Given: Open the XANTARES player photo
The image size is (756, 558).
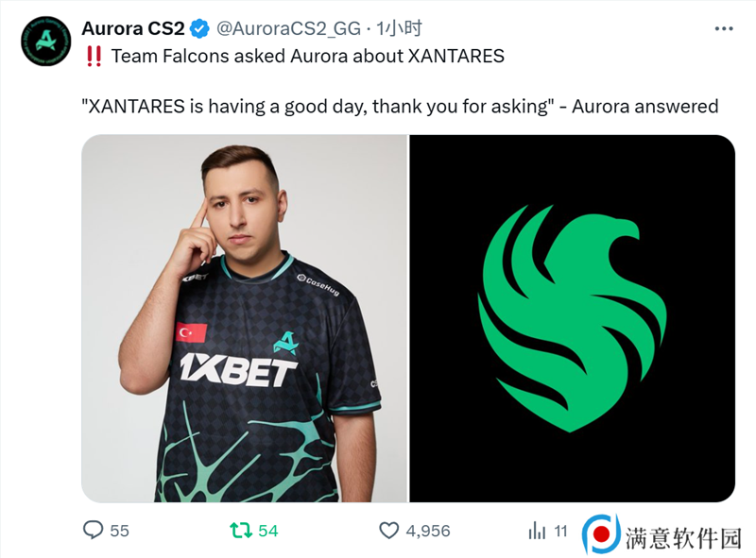Looking at the screenshot, I should [245, 318].
